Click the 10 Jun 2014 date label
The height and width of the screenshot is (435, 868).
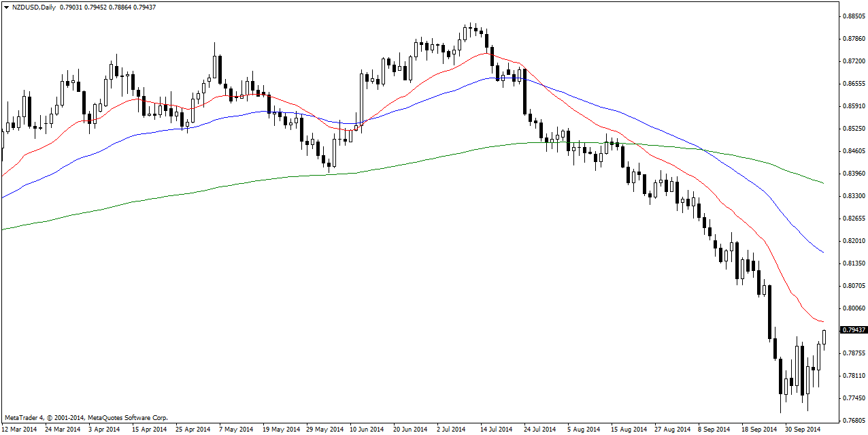point(367,430)
